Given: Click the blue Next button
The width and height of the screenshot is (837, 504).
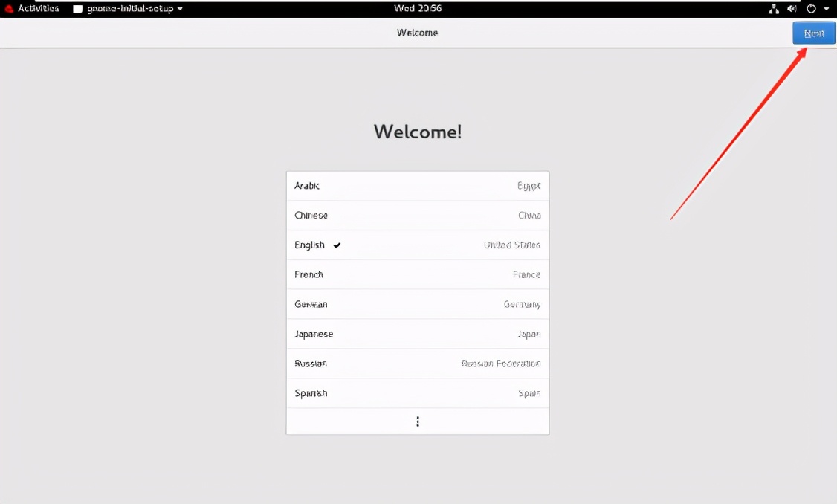Looking at the screenshot, I should coord(813,33).
